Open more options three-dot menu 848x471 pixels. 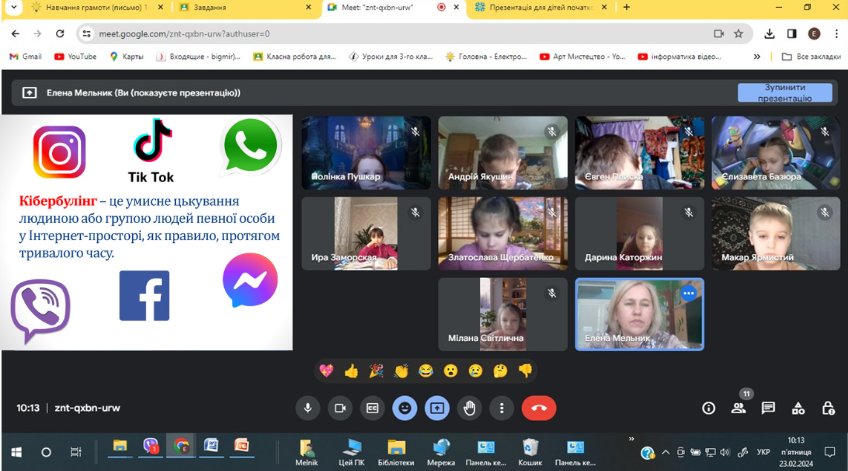[x=502, y=408]
